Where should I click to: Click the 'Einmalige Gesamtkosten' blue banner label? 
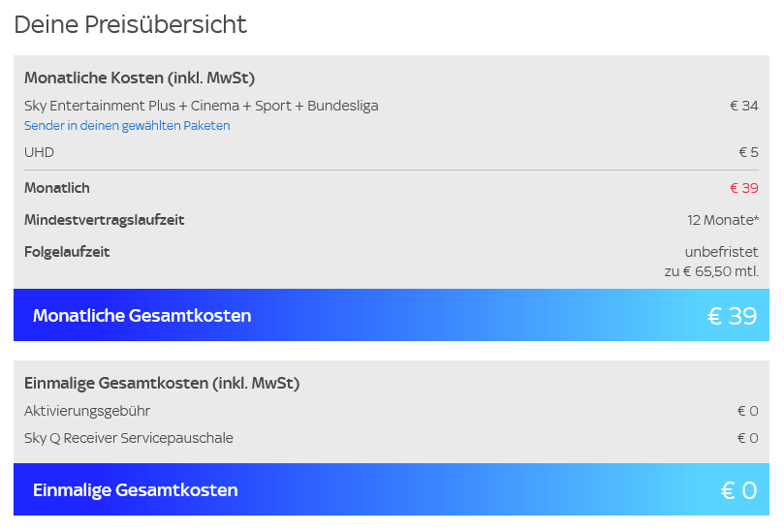point(135,490)
